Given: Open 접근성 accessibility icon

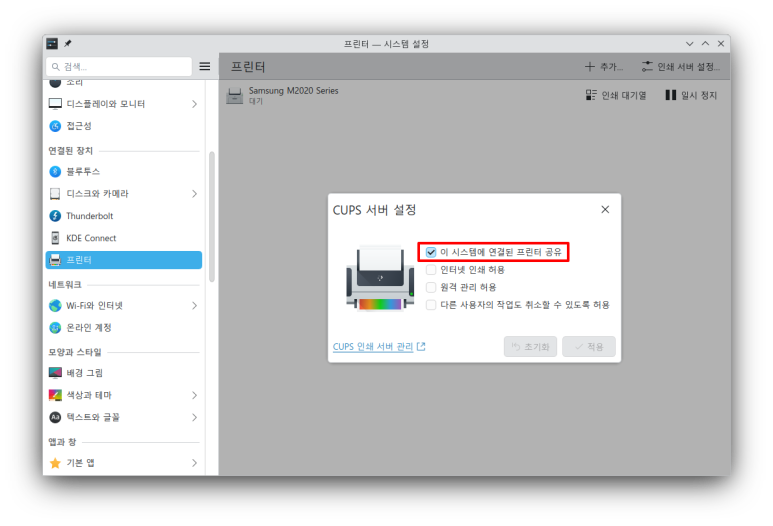Looking at the screenshot, I should click(x=55, y=126).
